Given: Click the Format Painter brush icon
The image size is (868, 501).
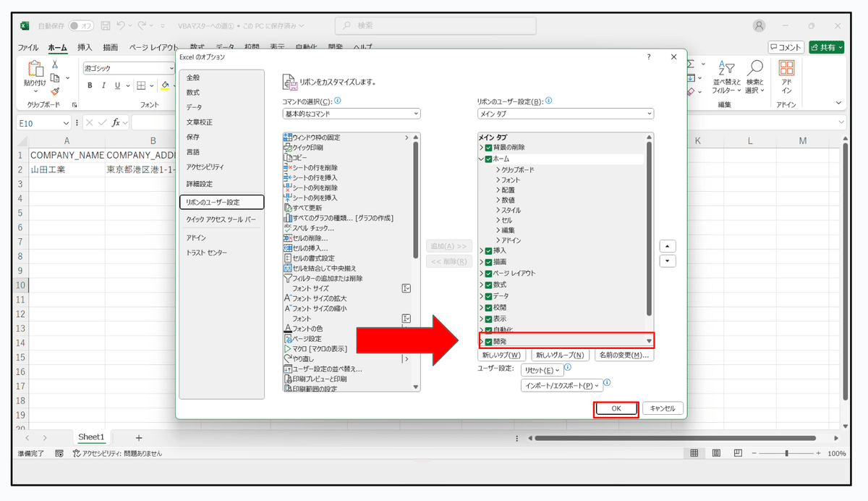Looking at the screenshot, I should point(55,91).
